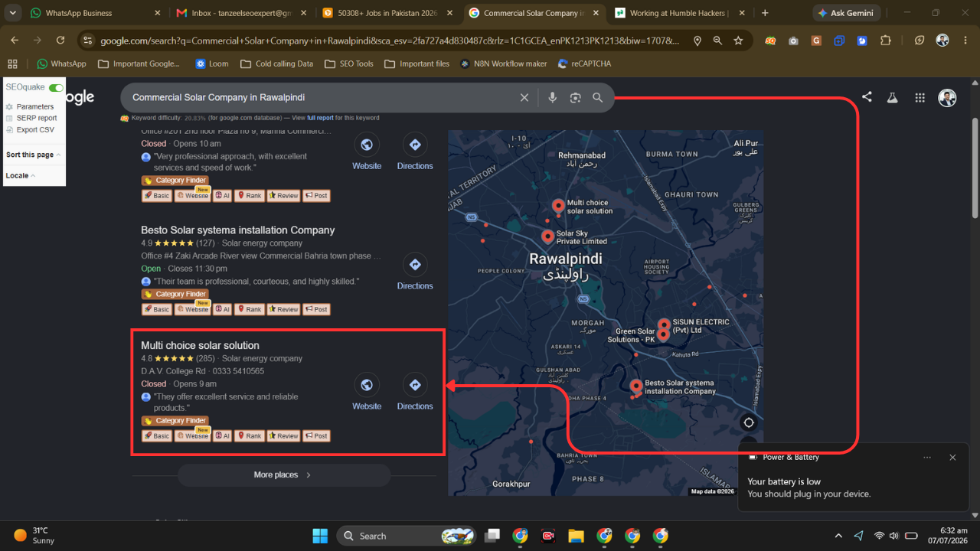Viewport: 980px width, 551px height.
Task: Click the Search Labs flask icon
Action: coord(892,98)
